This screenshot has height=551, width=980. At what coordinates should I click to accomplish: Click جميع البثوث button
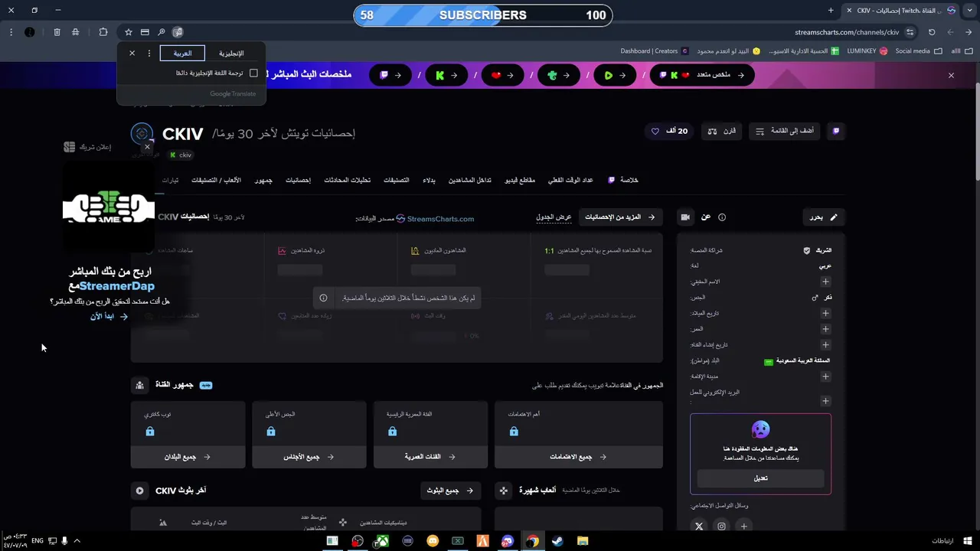tap(450, 491)
